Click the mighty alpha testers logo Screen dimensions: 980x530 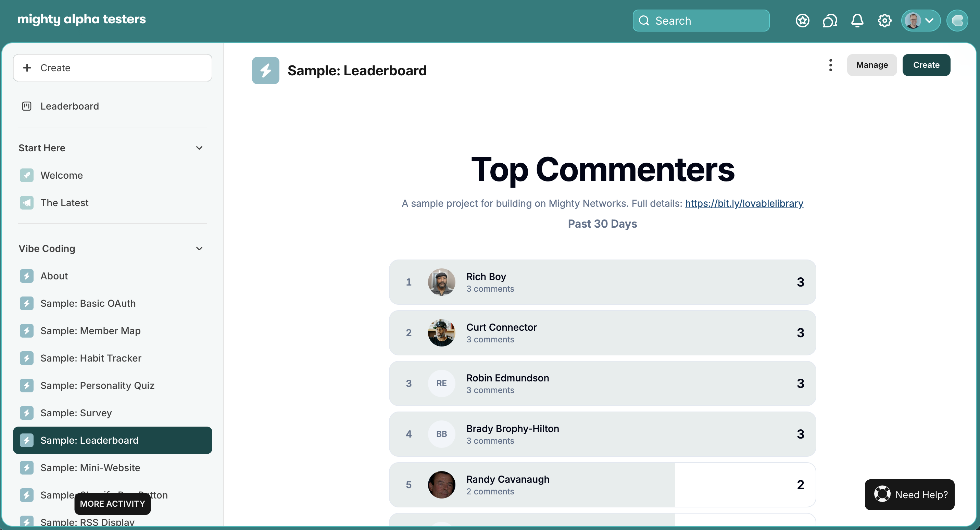coord(81,19)
